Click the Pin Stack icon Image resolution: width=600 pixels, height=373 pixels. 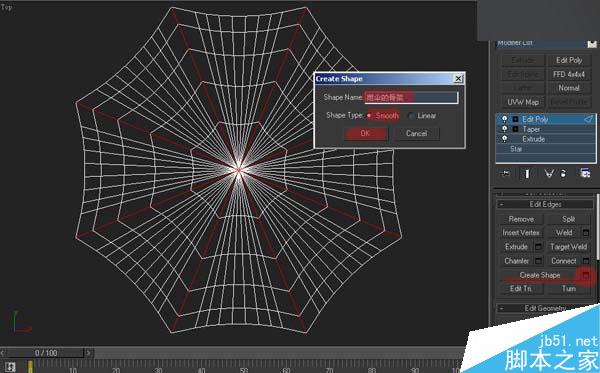coord(506,174)
